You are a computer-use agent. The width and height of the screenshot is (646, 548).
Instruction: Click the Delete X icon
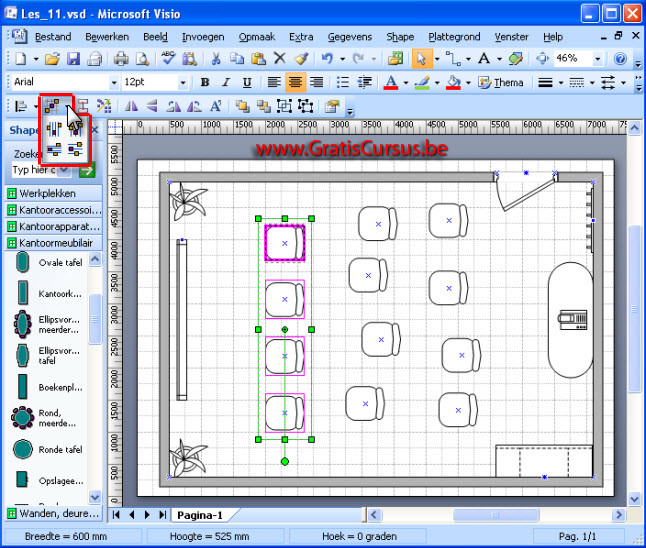tap(279, 58)
